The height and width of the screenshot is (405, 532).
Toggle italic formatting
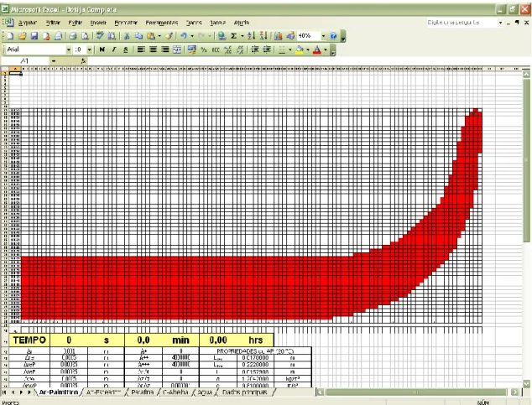114,49
